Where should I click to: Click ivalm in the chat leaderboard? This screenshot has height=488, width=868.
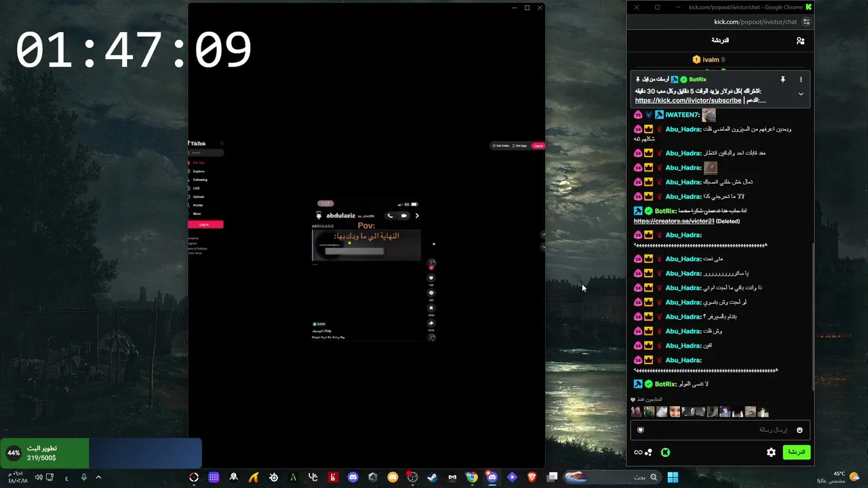pos(709,60)
